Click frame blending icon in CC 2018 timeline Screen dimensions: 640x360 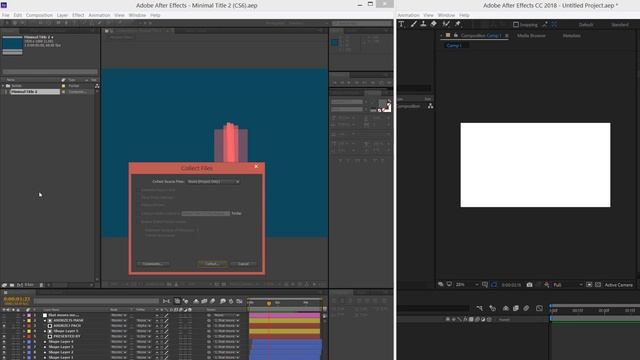tap(516, 308)
